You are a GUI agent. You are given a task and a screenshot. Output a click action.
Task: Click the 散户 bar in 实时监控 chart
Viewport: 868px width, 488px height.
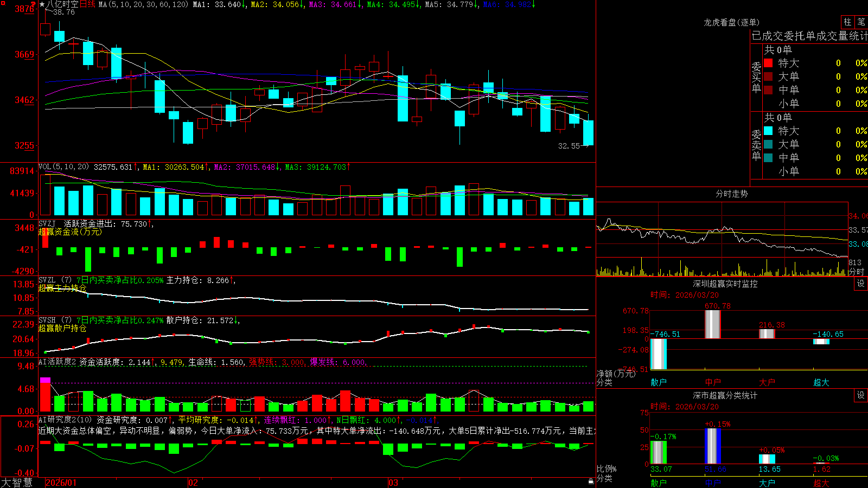[x=659, y=354]
